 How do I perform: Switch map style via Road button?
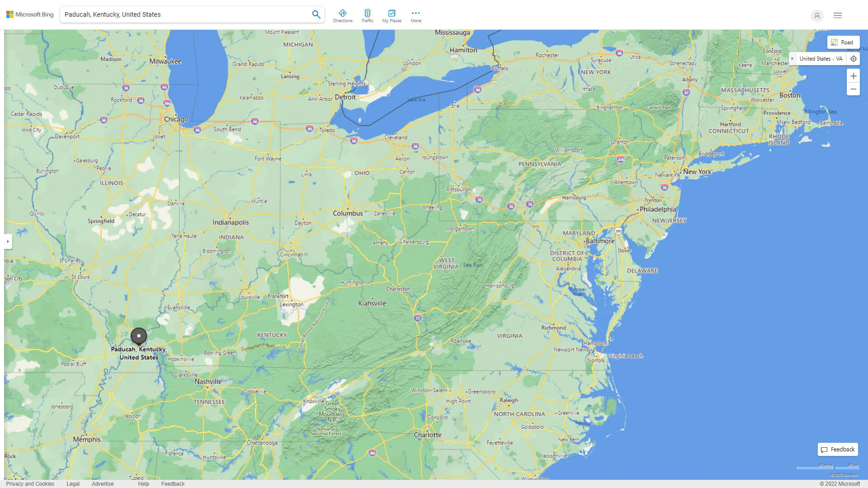pyautogui.click(x=843, y=42)
